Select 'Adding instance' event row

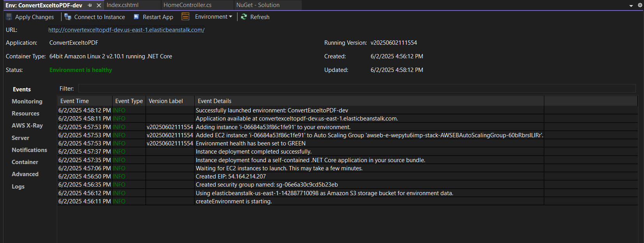point(347,127)
